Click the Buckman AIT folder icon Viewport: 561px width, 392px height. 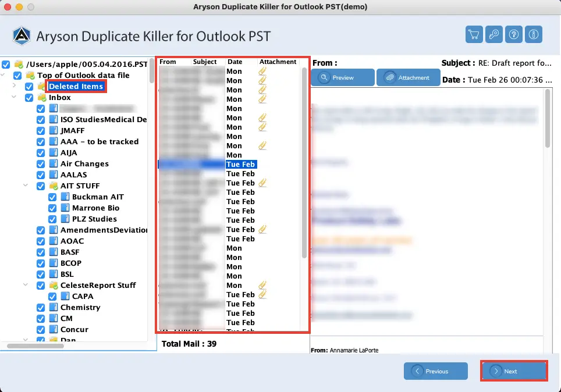(65, 197)
